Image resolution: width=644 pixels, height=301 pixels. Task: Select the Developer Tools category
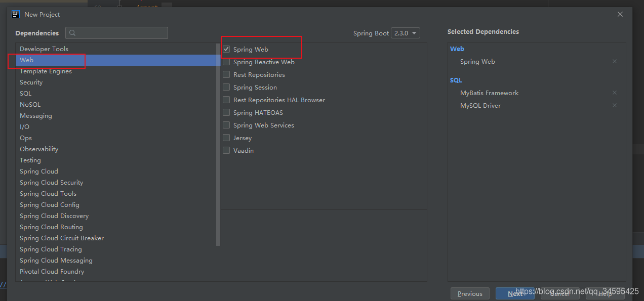(115, 49)
